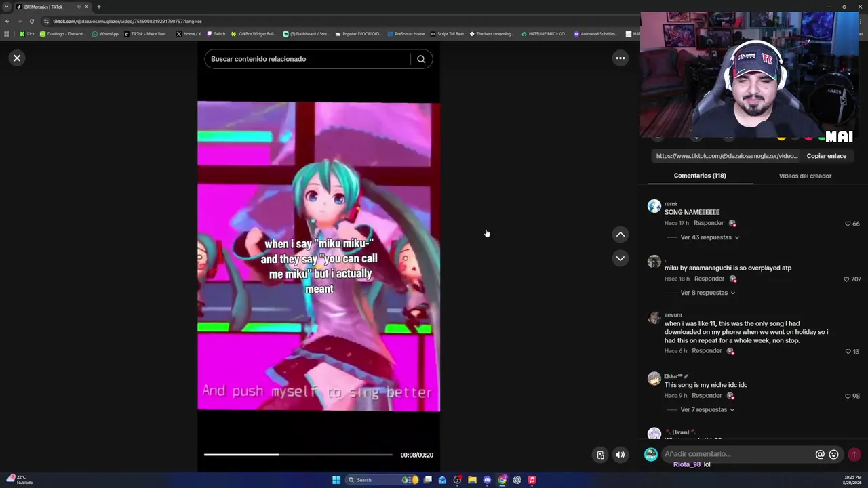Reply to aevum's comment
The height and width of the screenshot is (488, 868).
(x=707, y=351)
